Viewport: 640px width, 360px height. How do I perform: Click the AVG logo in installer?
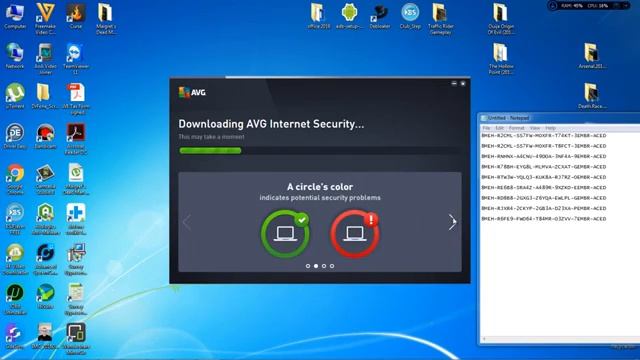pos(192,92)
